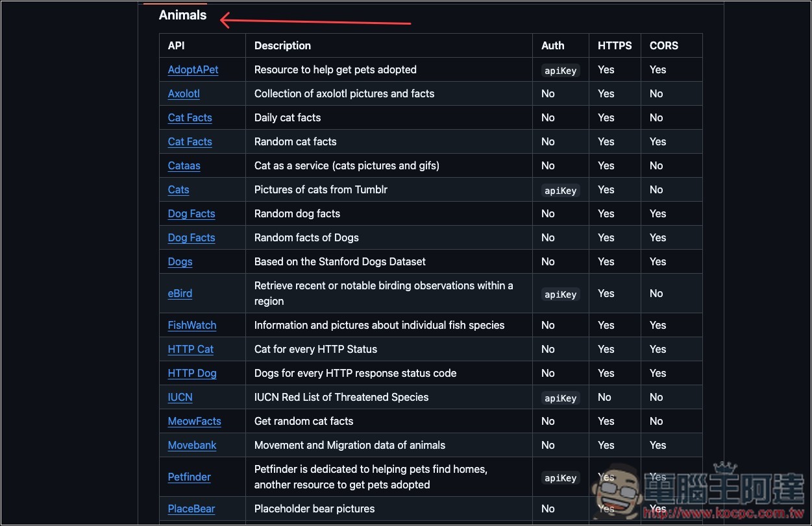The image size is (812, 526).
Task: Open Cat Facts link beside 'Random cat facts'
Action: pyautogui.click(x=190, y=142)
